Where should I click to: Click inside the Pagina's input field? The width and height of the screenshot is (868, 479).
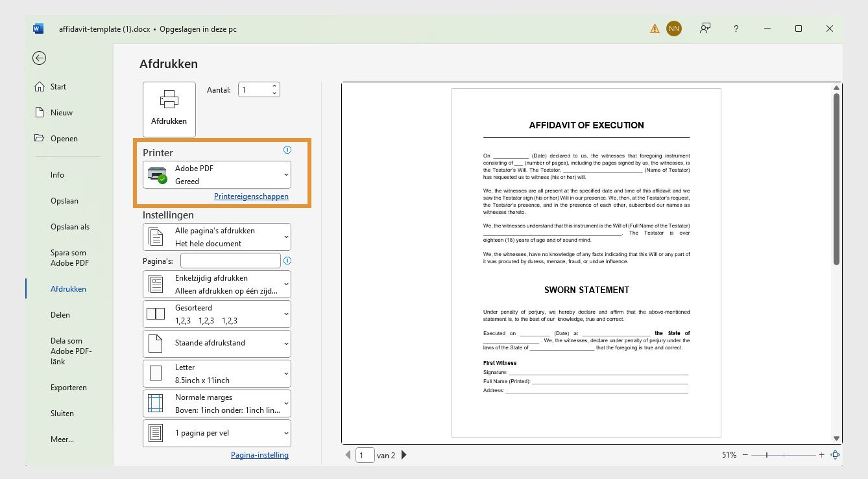tap(230, 260)
